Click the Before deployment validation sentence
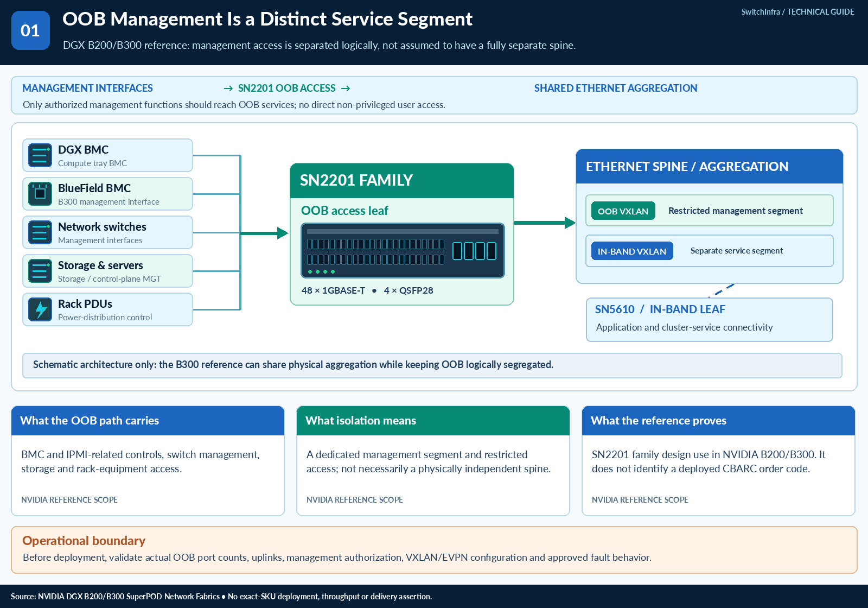Viewport: 868px width, 608px height. (337, 558)
